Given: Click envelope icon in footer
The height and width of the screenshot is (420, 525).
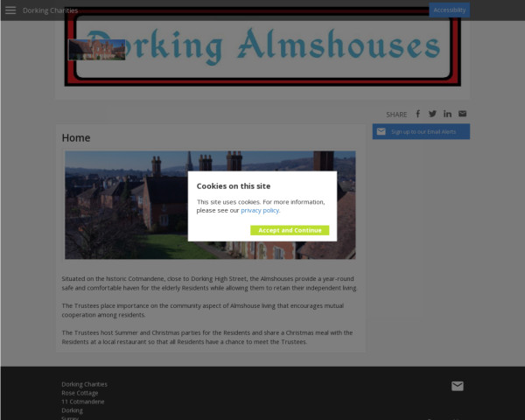Looking at the screenshot, I should 458,386.
